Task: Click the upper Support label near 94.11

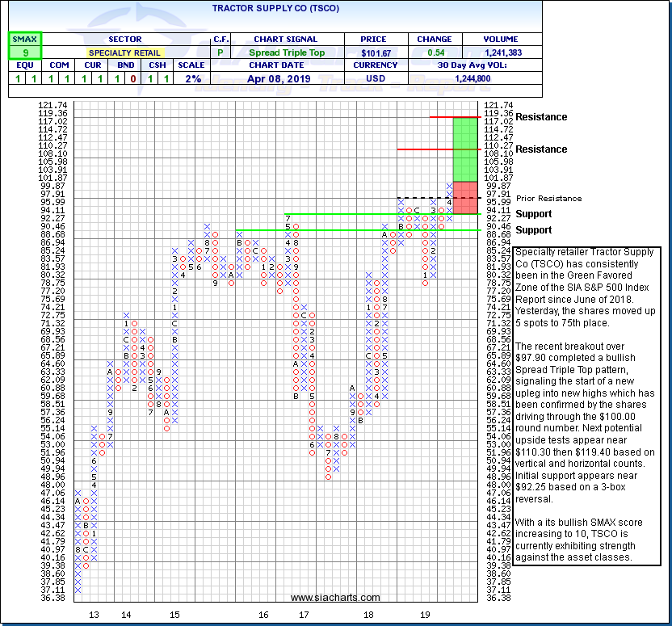Action: (x=533, y=214)
